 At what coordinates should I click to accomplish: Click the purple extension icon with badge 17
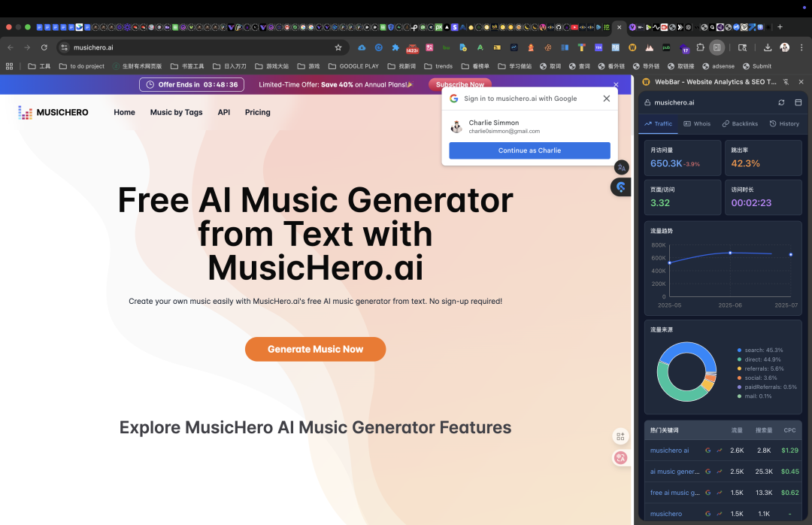tap(683, 48)
